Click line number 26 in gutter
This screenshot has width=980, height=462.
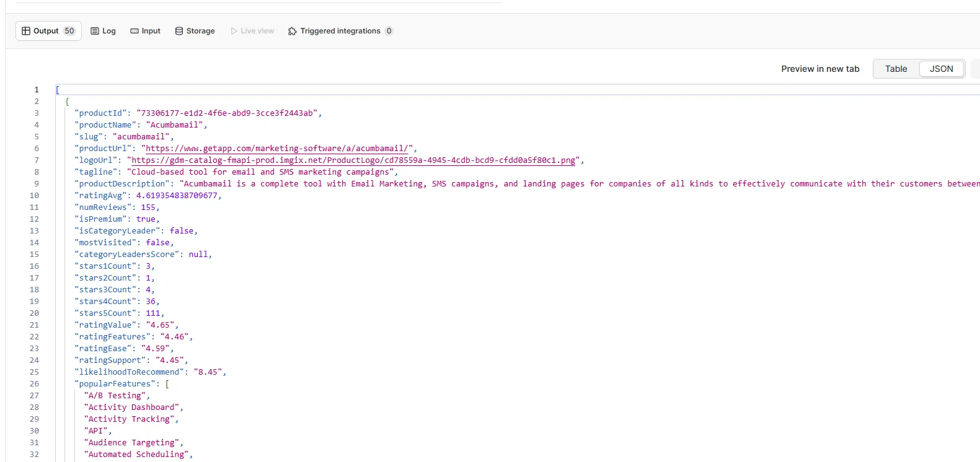[34, 384]
